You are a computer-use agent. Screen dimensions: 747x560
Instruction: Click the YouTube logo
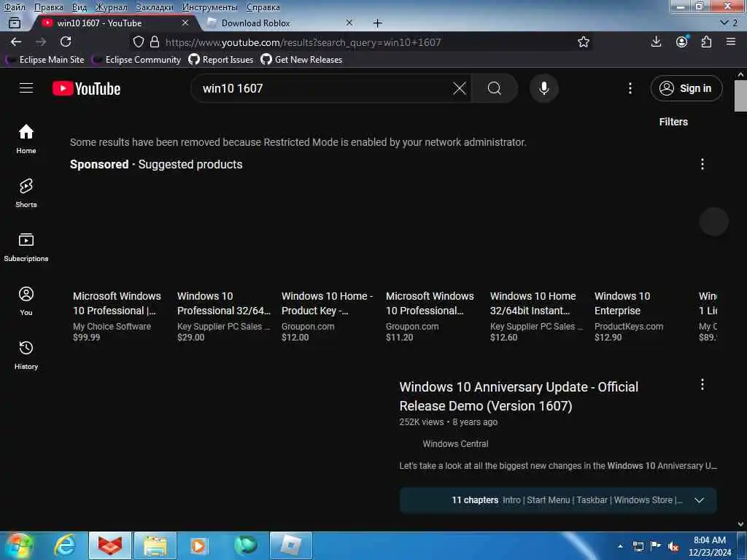pyautogui.click(x=86, y=88)
